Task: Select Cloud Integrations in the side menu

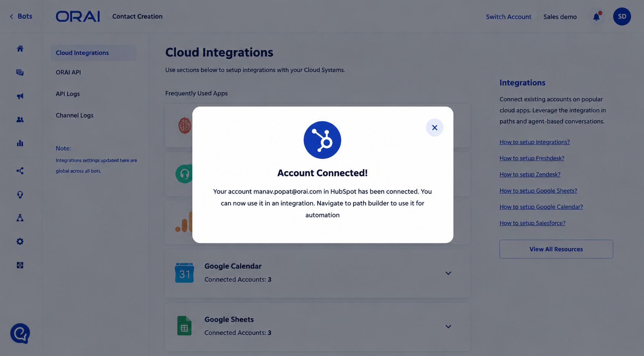Action: (x=94, y=53)
